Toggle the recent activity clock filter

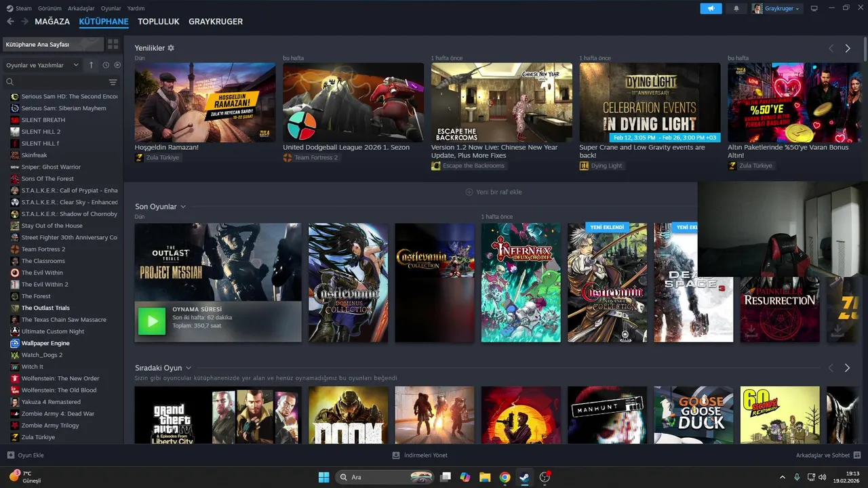pyautogui.click(x=106, y=65)
